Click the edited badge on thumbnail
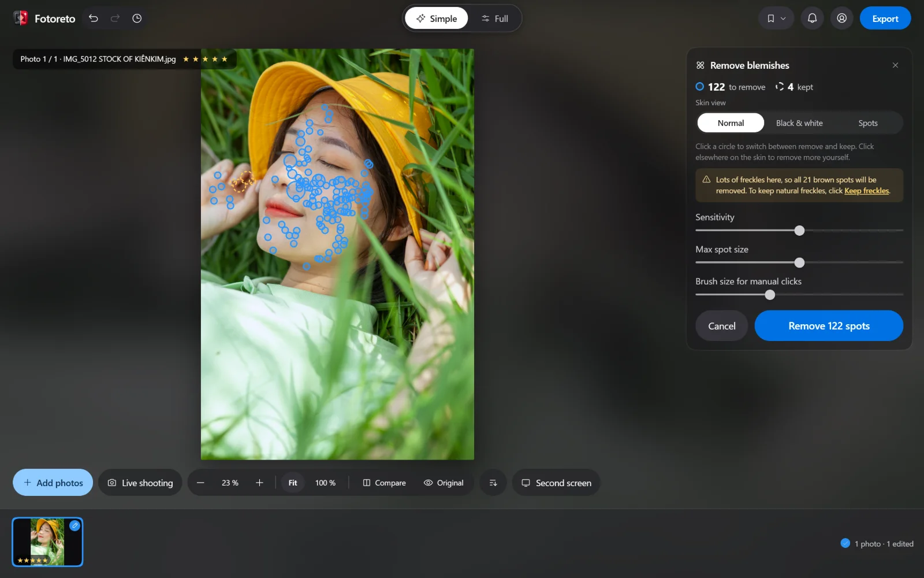924x578 pixels. 74,525
